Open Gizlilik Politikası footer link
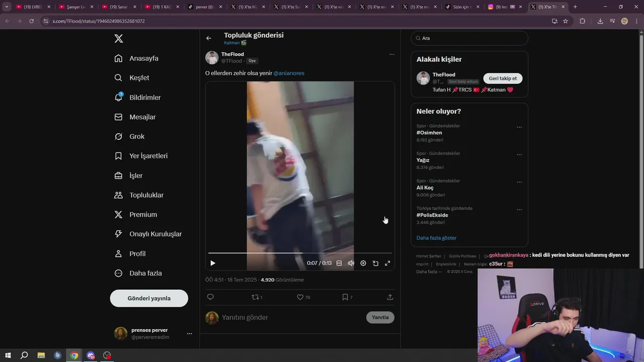644x362 pixels. (x=462, y=256)
